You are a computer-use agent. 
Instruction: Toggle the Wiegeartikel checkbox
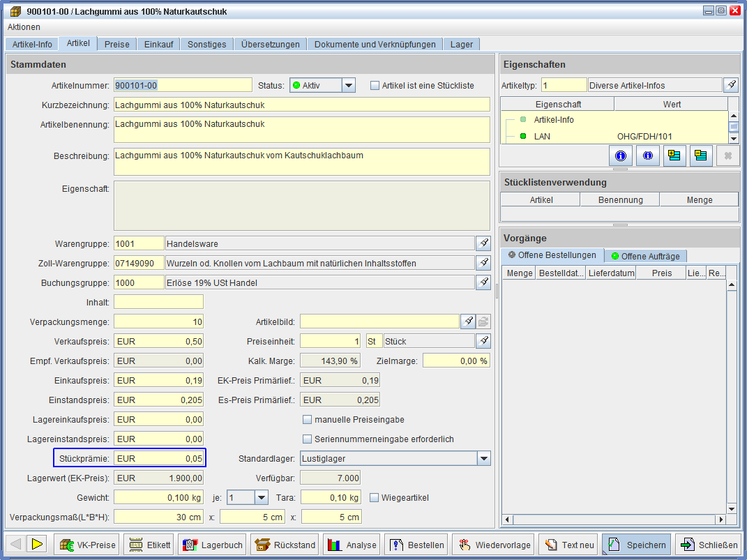click(375, 498)
